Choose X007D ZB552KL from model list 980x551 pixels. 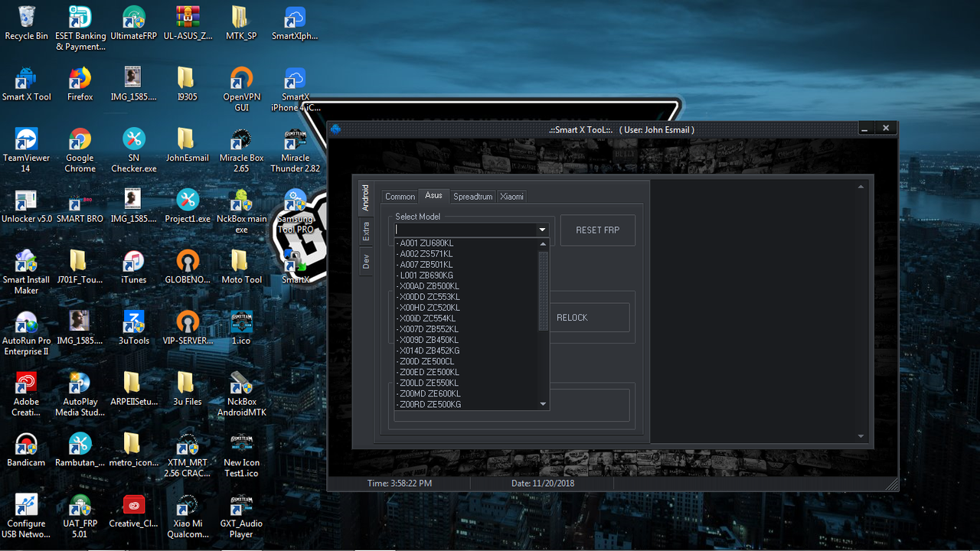(466, 329)
